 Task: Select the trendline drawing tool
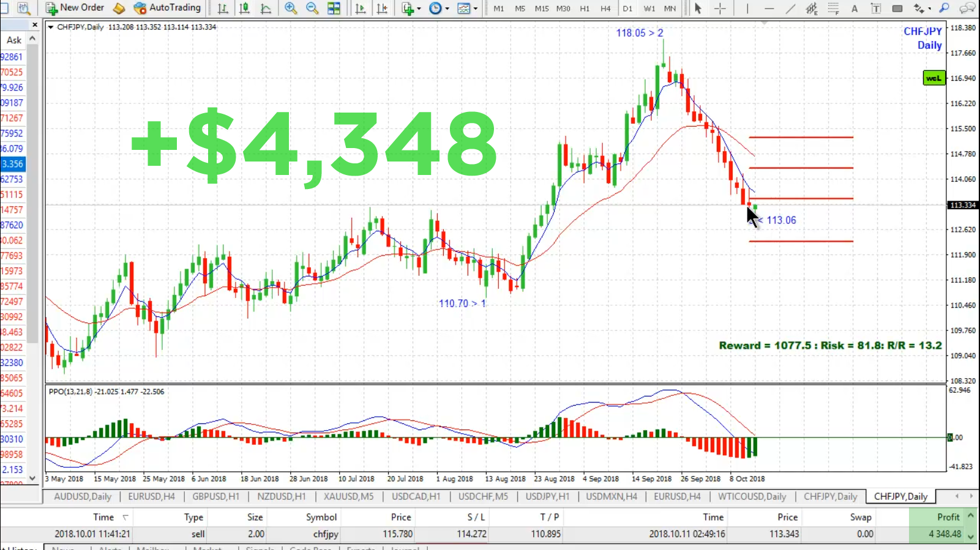click(x=790, y=9)
